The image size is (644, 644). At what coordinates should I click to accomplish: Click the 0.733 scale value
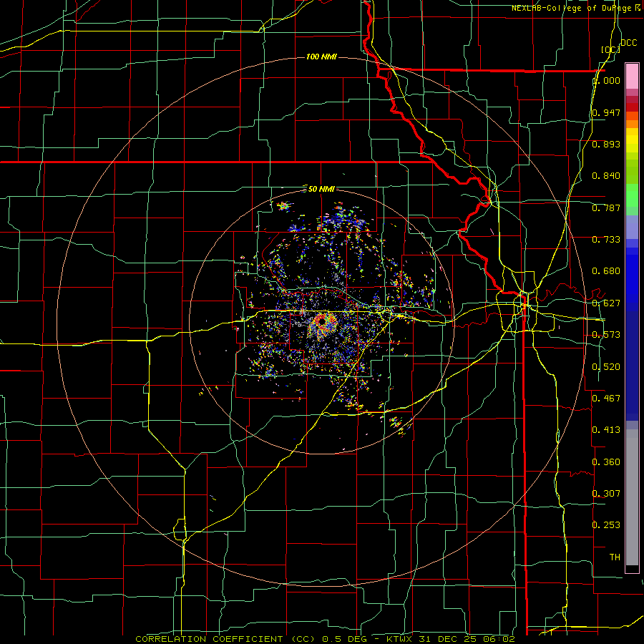pyautogui.click(x=606, y=239)
